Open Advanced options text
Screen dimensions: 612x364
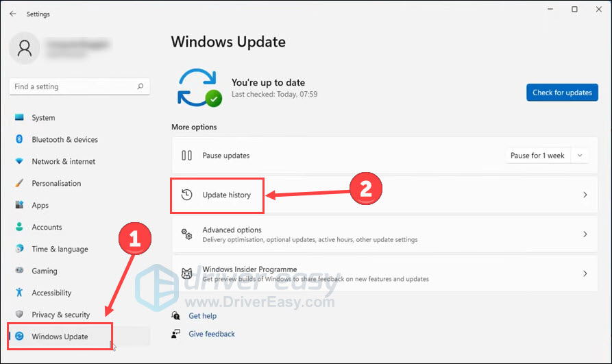[x=232, y=230]
